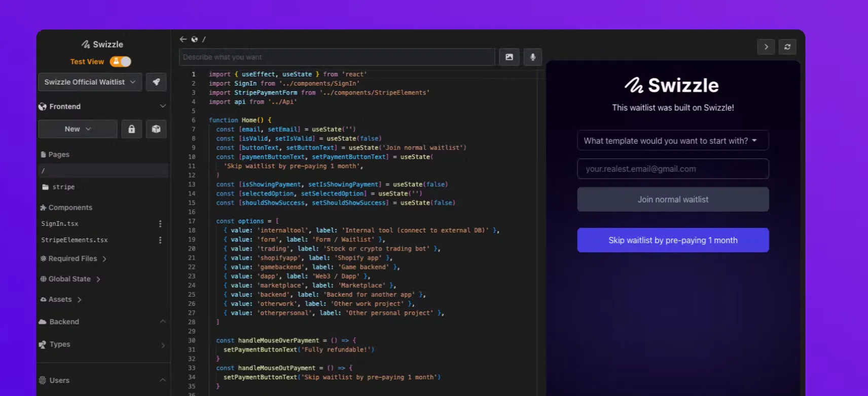Screen dimensions: 868x396
Task: Click the 'const options = [' code line
Action: click(x=247, y=221)
